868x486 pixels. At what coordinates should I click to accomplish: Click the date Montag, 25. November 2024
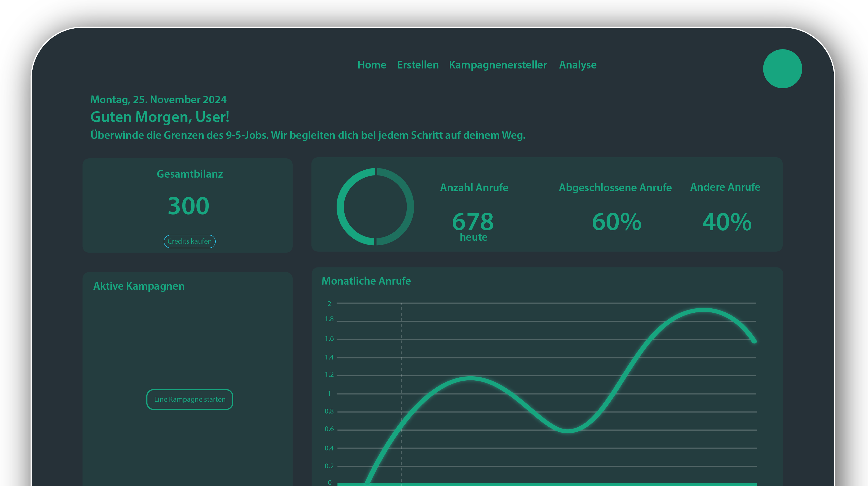(x=158, y=100)
